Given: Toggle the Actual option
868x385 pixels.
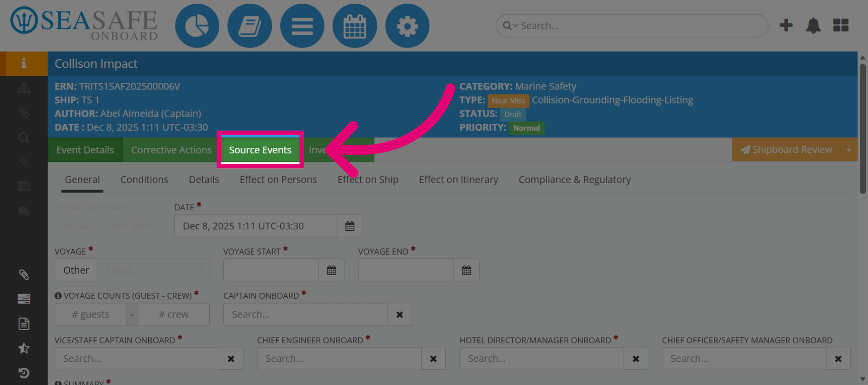Looking at the screenshot, I should [77, 226].
